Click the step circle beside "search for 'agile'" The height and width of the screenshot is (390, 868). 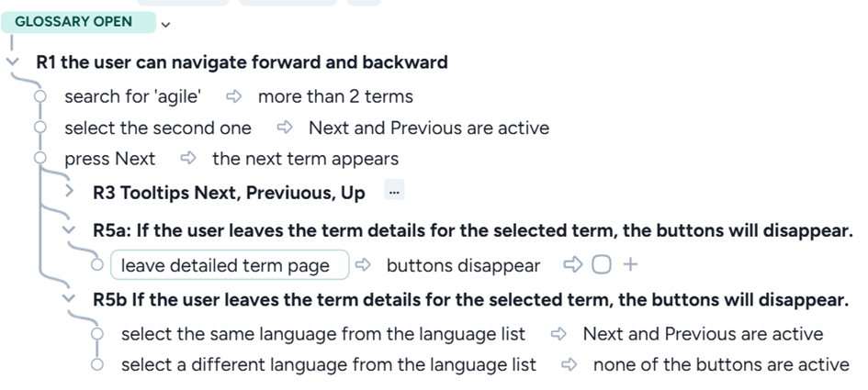pos(39,96)
